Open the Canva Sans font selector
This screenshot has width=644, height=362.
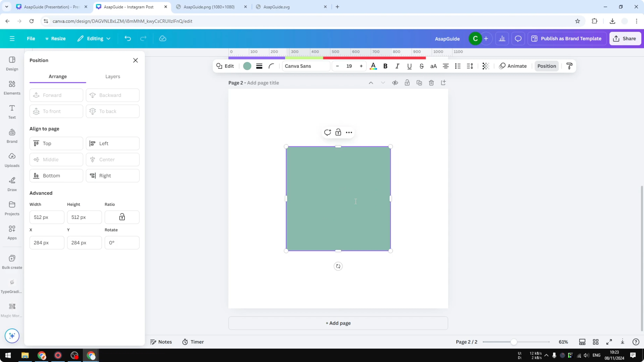(x=306, y=66)
